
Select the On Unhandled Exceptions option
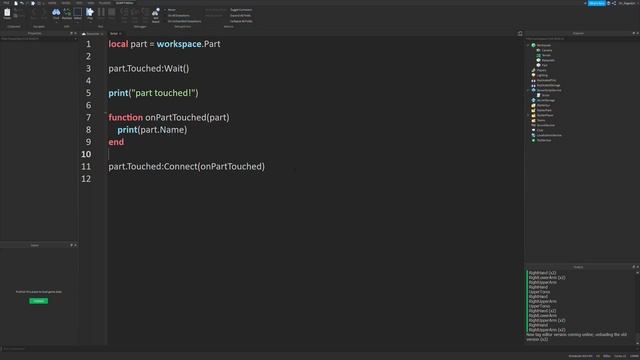click(x=184, y=21)
